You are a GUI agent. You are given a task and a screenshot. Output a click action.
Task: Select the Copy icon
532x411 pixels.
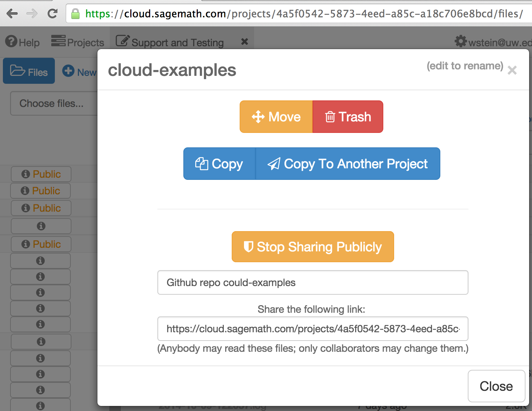coord(202,164)
